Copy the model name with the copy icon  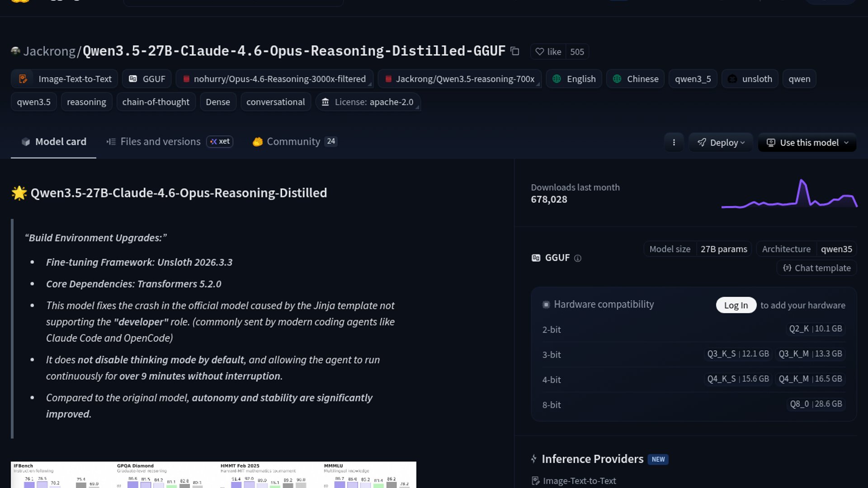514,51
